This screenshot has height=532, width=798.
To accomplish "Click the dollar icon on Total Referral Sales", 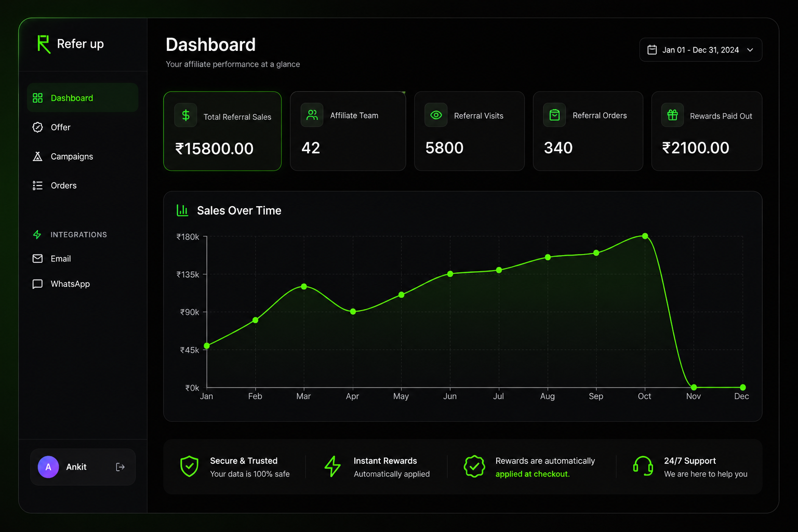I will click(185, 115).
